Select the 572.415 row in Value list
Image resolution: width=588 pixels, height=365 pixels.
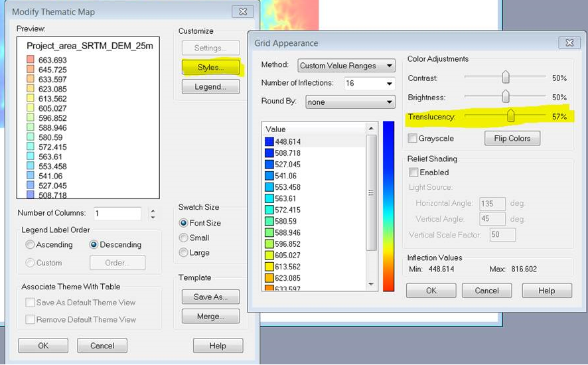pyautogui.click(x=315, y=210)
